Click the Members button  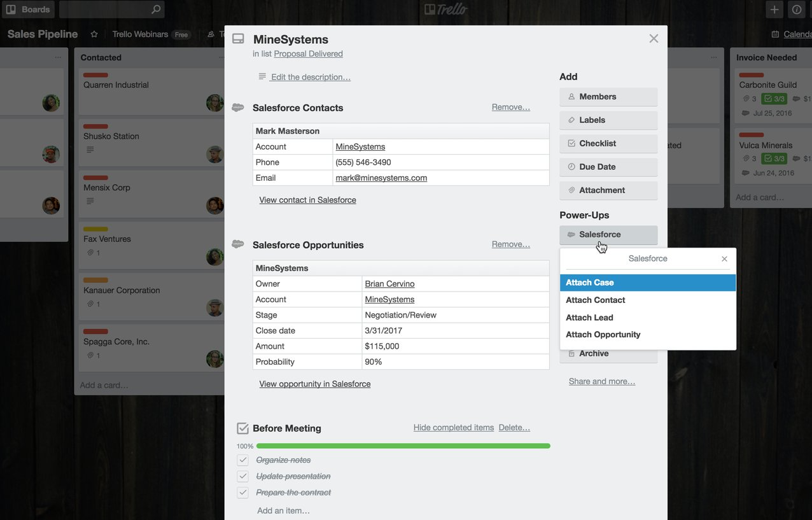click(608, 97)
